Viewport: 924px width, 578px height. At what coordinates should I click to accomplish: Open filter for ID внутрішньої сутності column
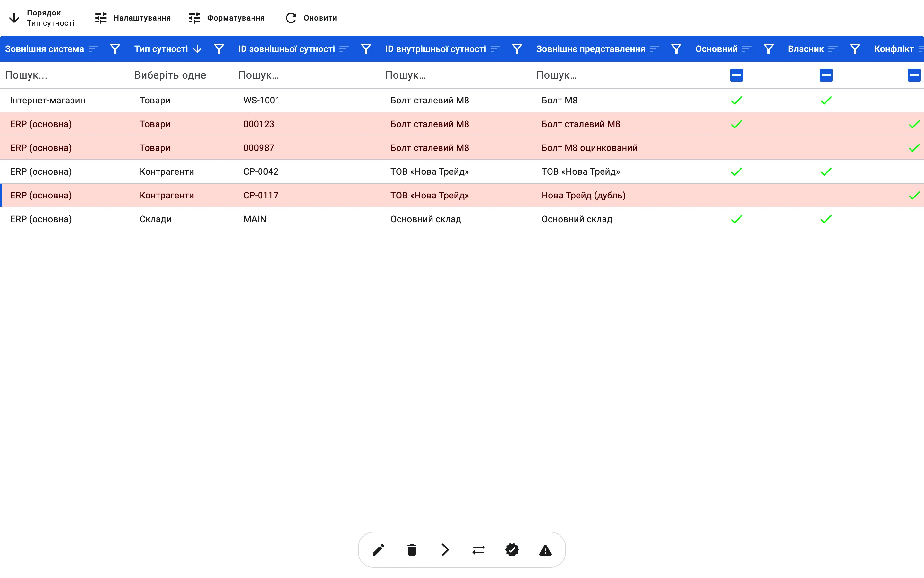pos(517,49)
